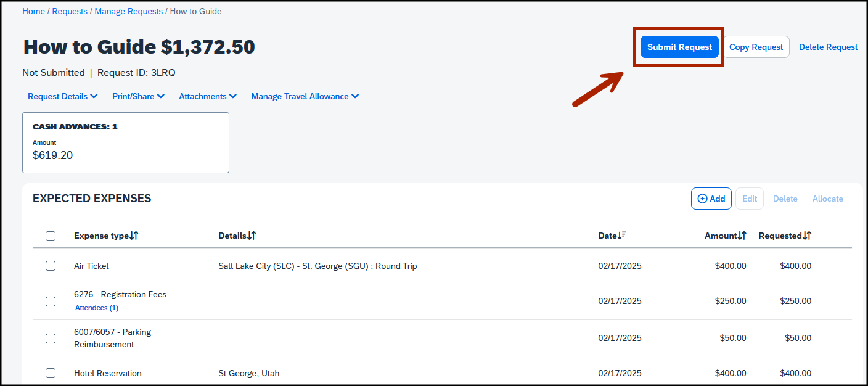Screen dimensions: 868x386
Task: Click the EXPECTED EXPENSES section heading
Action: point(92,199)
